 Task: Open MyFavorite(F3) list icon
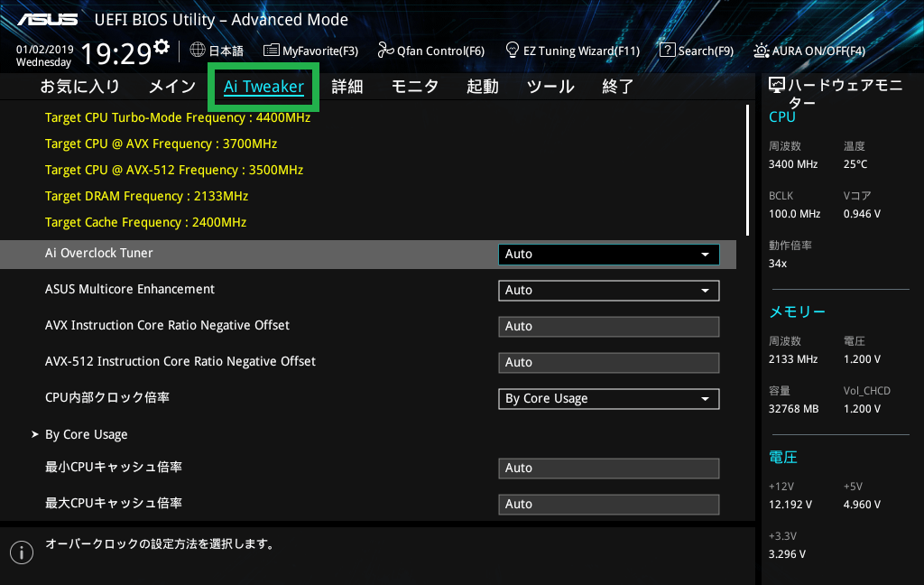click(271, 51)
